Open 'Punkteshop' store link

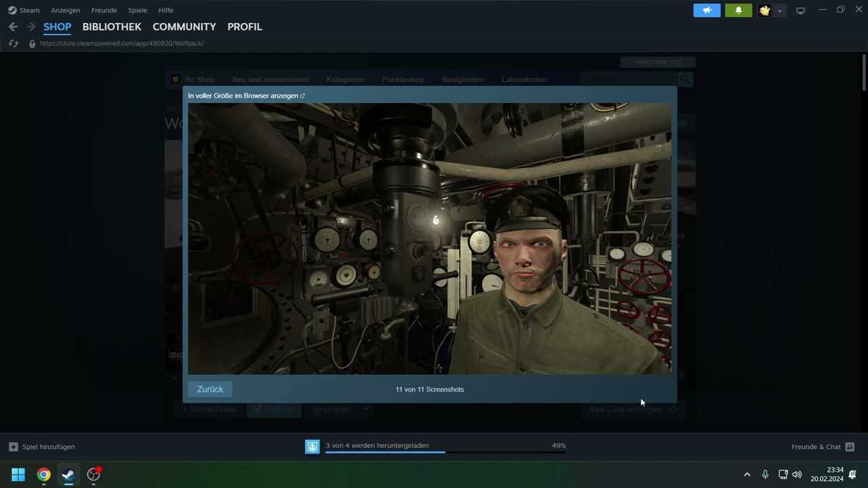[x=403, y=79]
